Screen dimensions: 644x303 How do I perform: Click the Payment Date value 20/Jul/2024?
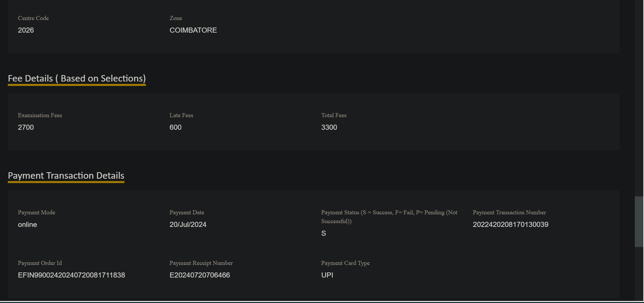pos(188,225)
